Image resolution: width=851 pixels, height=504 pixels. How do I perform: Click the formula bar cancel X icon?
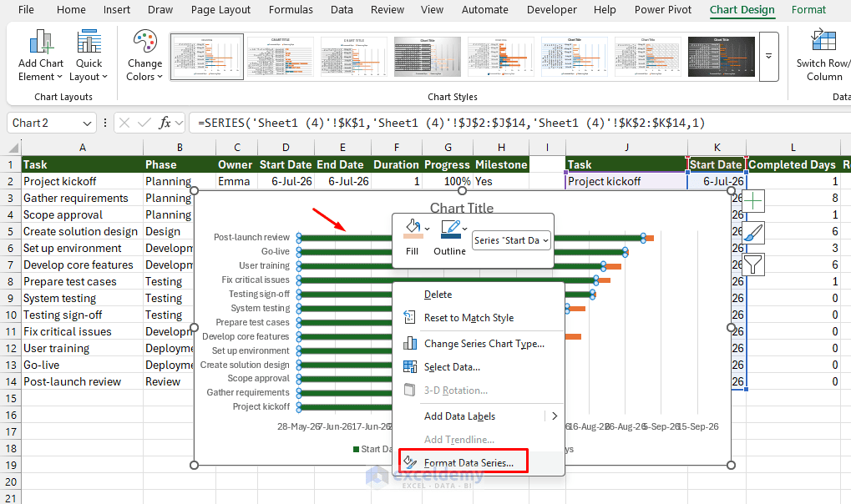124,123
